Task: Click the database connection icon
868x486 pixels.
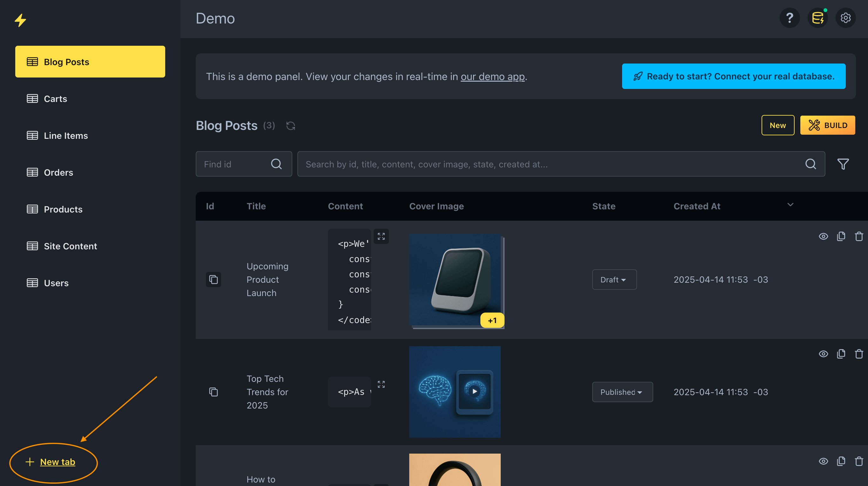Action: pos(817,18)
